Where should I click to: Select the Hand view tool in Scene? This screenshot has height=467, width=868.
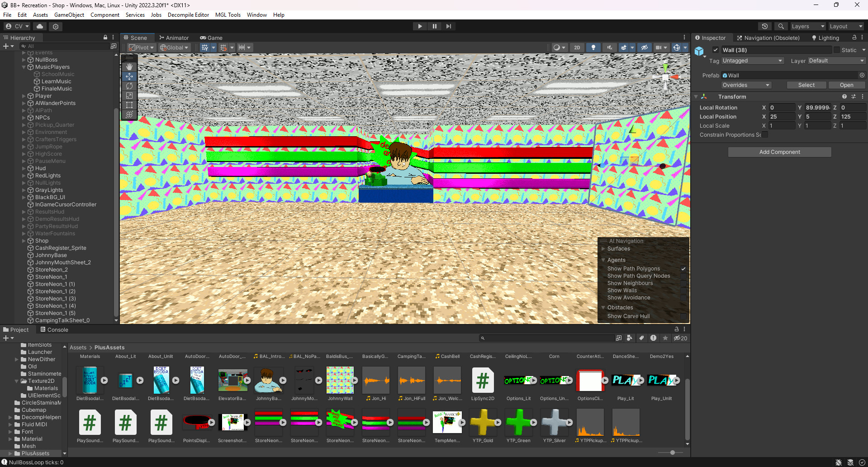(x=129, y=67)
